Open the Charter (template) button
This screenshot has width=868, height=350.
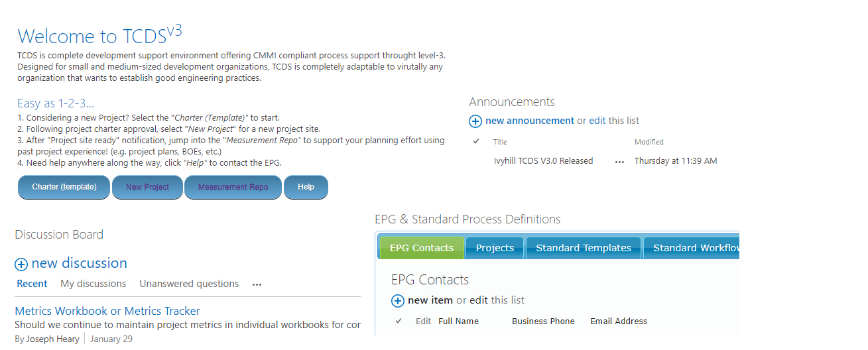64,187
